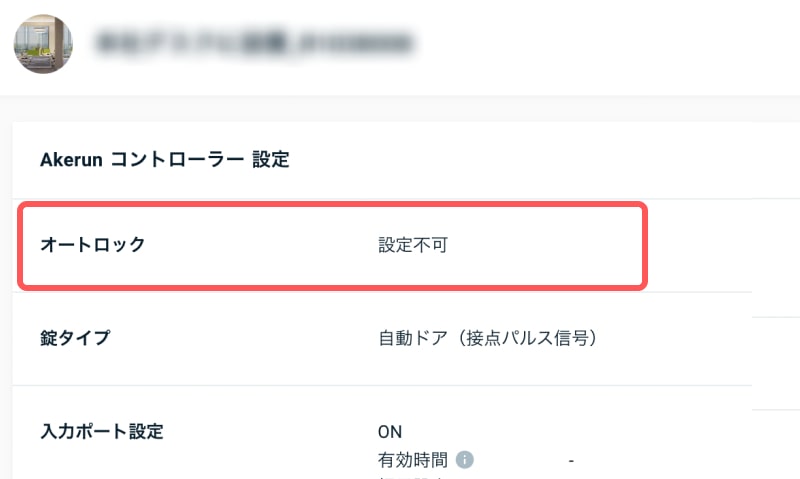
Task: Click 設定 at the end of the heading
Action: (x=271, y=159)
